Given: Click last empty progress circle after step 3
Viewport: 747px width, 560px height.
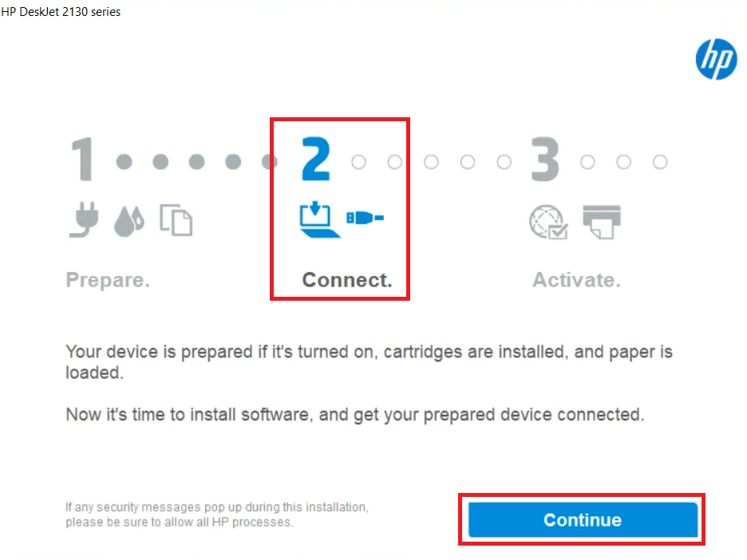Looking at the screenshot, I should click(660, 162).
